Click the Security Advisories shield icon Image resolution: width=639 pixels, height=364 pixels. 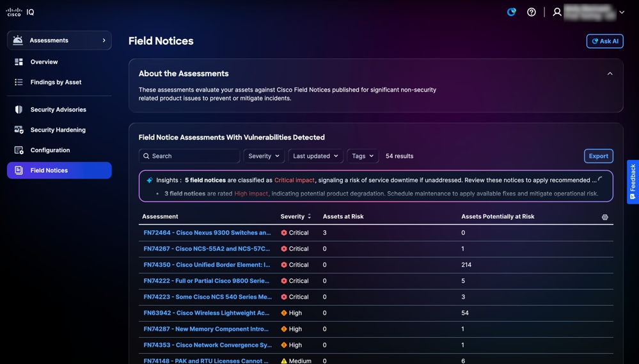pos(19,109)
